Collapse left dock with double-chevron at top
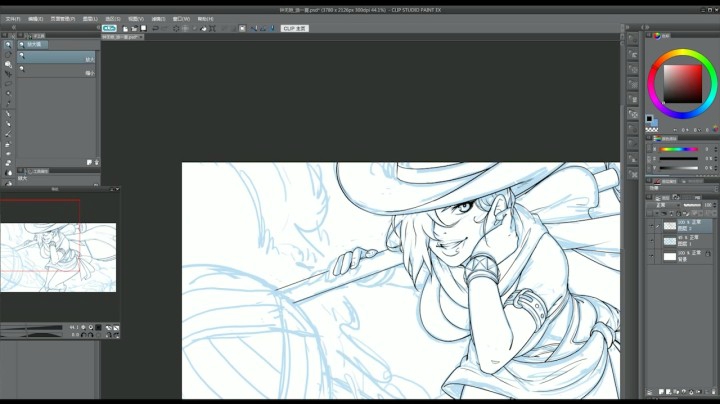The height and width of the screenshot is (404, 720). [x=14, y=28]
